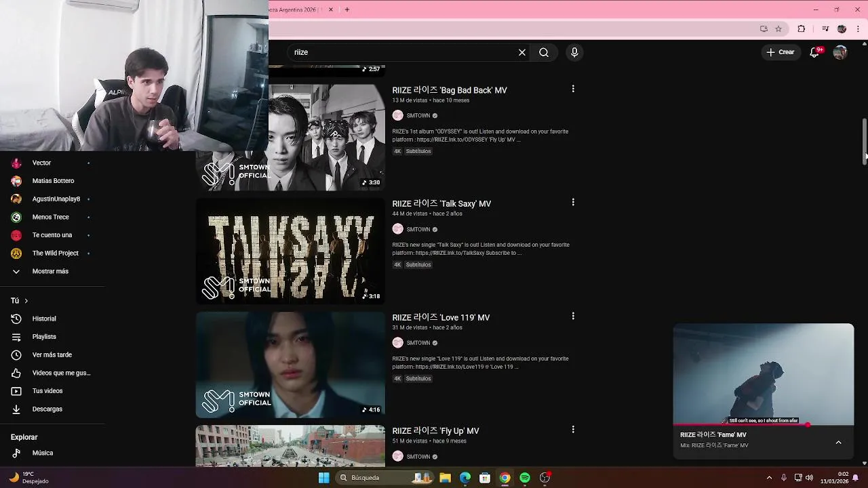This screenshot has width=868, height=488.
Task: Install page as app icon
Action: tap(764, 28)
